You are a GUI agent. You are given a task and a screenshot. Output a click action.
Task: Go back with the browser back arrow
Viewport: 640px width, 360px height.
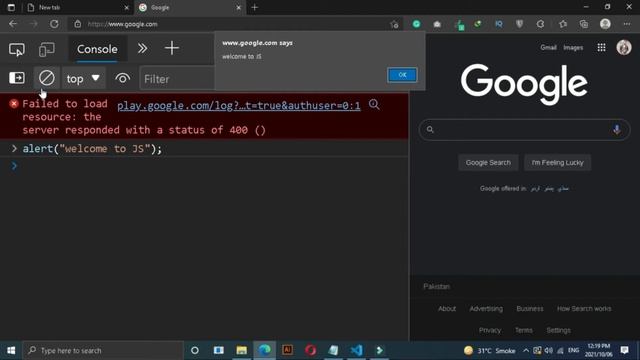(x=13, y=24)
